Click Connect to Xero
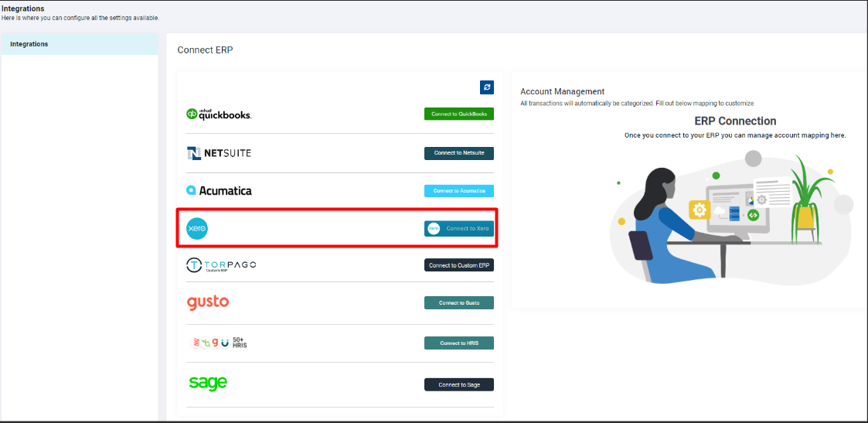 459,228
